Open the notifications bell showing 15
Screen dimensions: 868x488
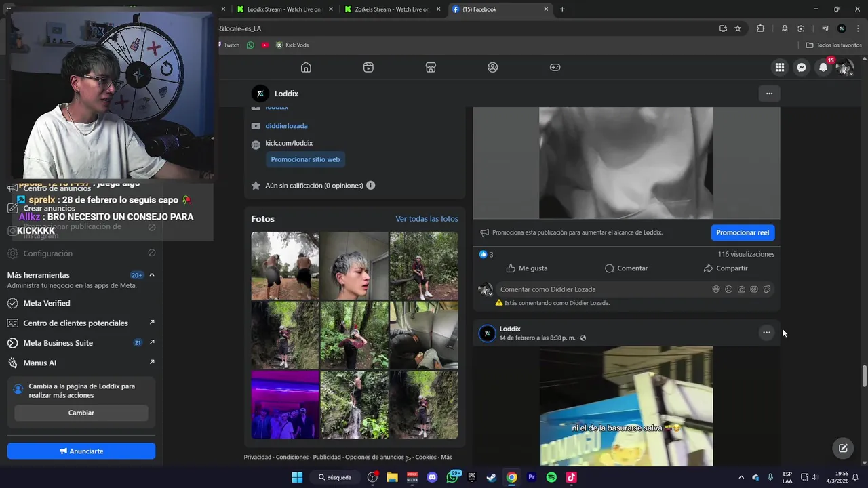click(x=823, y=67)
